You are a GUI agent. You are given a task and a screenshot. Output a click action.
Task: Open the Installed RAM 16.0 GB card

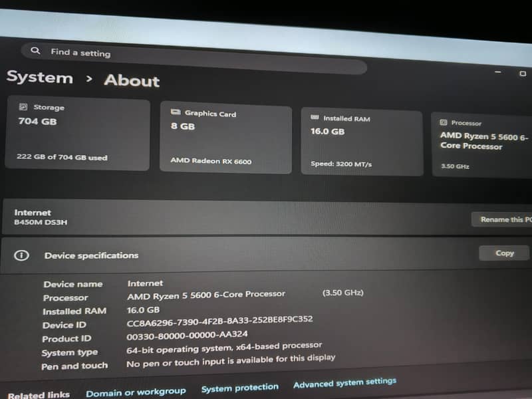point(362,142)
